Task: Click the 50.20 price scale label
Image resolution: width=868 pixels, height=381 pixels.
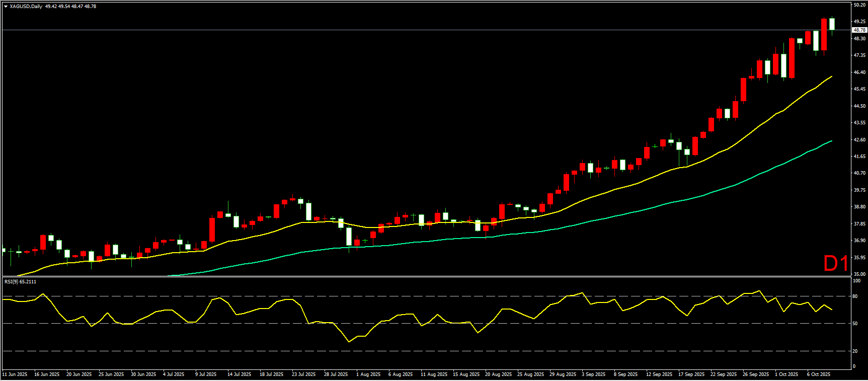Action: tap(859, 5)
